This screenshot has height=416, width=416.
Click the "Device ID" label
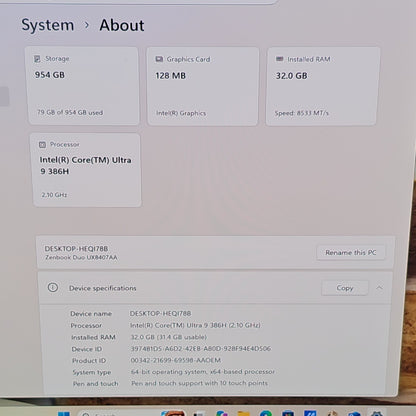(87, 349)
